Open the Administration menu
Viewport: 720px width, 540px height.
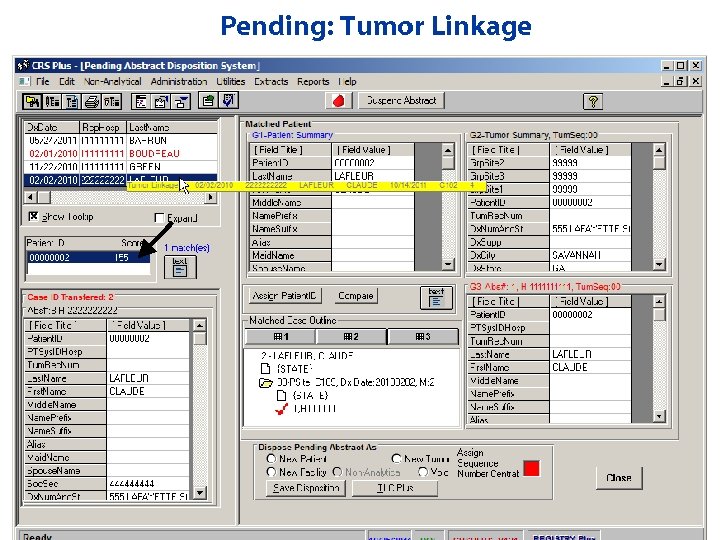179,82
